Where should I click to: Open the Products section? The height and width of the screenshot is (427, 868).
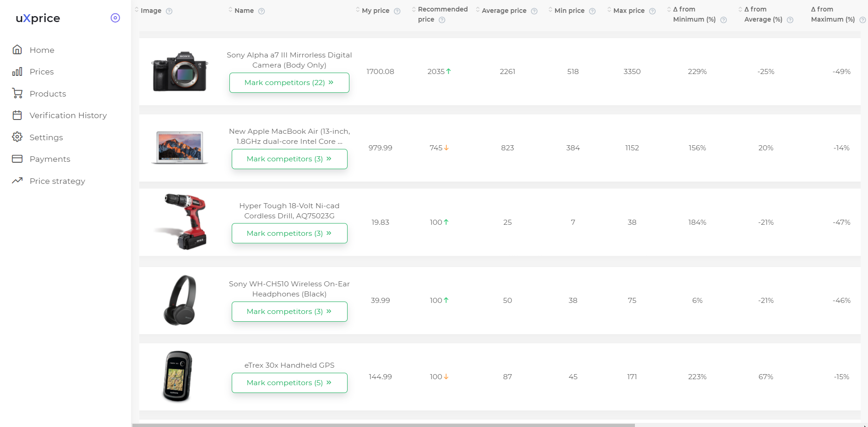pos(48,94)
